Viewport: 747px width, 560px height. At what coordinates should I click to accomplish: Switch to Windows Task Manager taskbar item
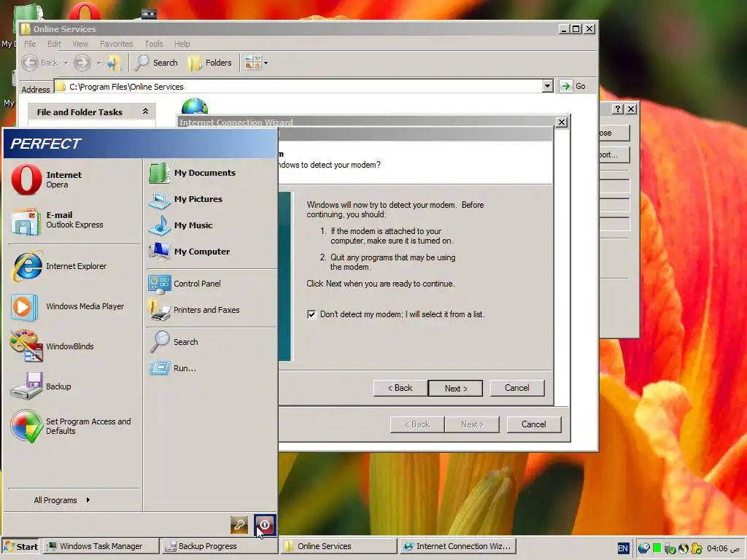coord(101,546)
